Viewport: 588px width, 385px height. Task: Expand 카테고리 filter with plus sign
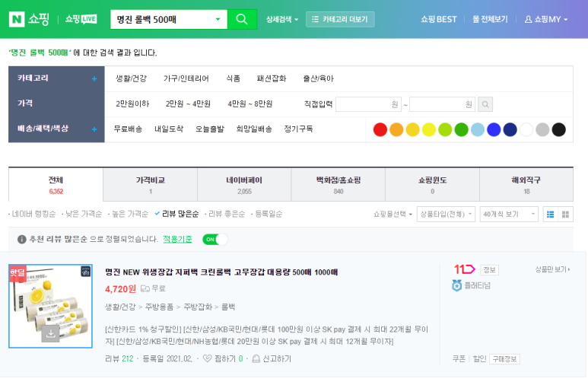pos(94,79)
